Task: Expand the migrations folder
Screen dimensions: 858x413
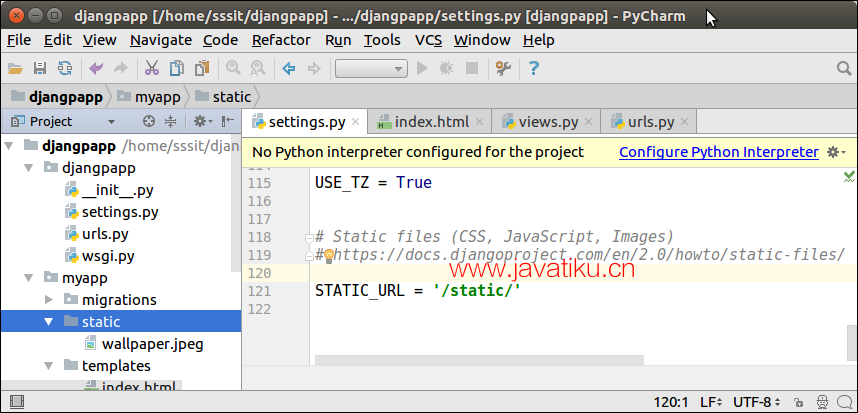Action: pos(50,299)
